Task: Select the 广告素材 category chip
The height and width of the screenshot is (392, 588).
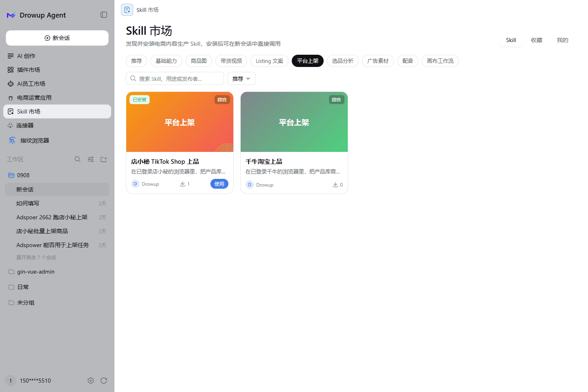Action: coord(378,61)
